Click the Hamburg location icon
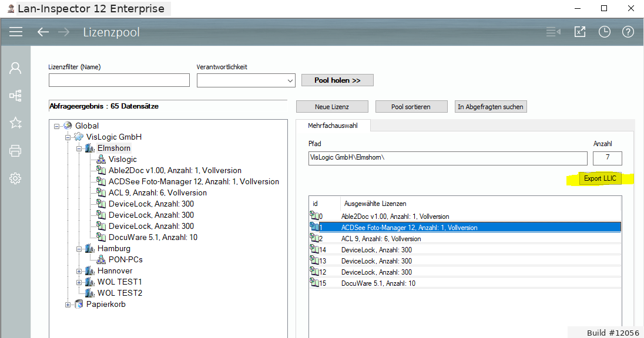Screen dimensions: 644x338 (x=89, y=248)
